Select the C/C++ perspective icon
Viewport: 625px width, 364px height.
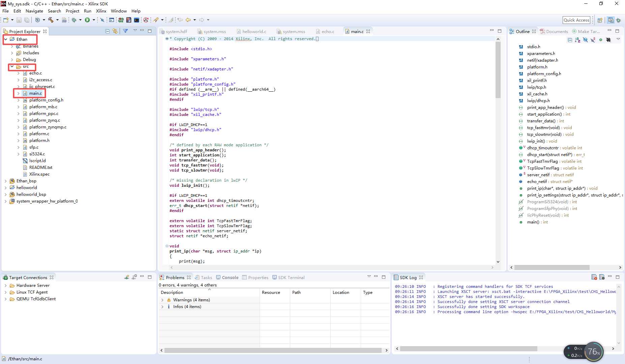coord(611,20)
